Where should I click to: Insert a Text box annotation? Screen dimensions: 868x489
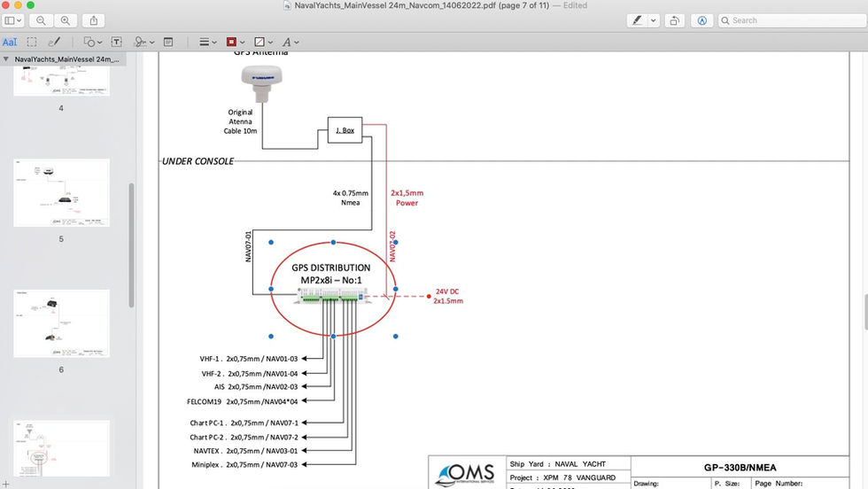pyautogui.click(x=116, y=43)
